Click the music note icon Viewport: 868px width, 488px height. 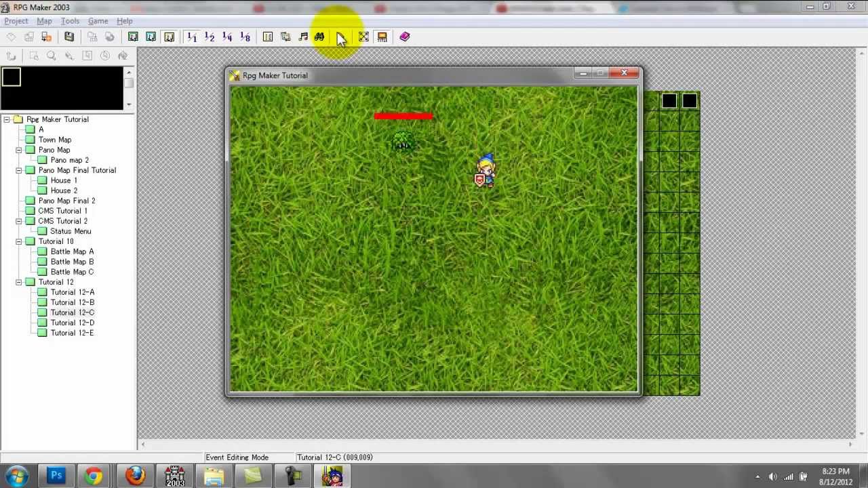tap(303, 37)
